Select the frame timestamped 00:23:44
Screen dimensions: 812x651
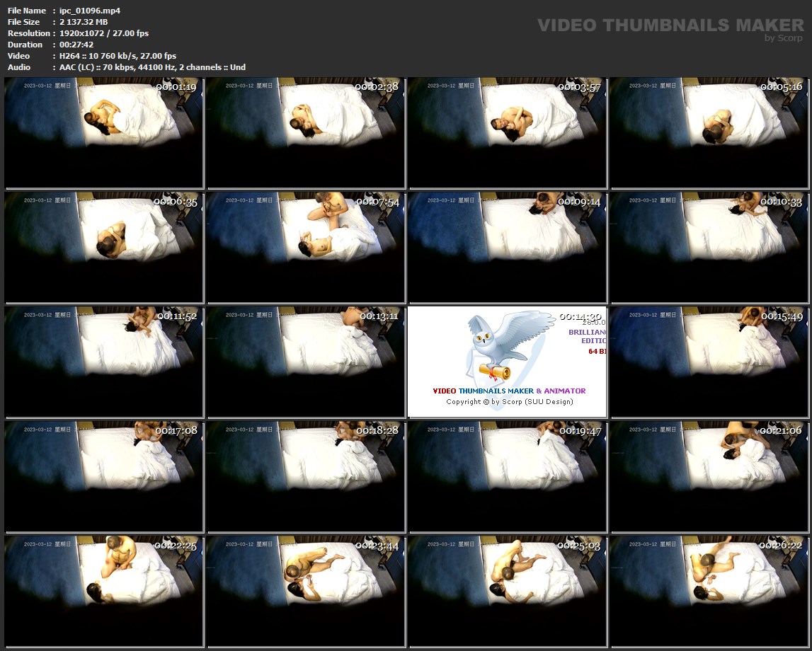tap(306, 591)
